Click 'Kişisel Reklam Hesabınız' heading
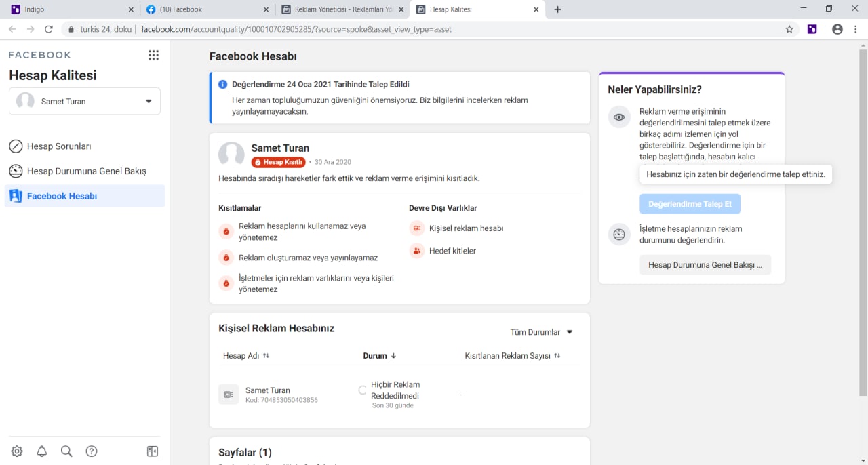Viewport: 868px width, 465px height. (x=277, y=328)
